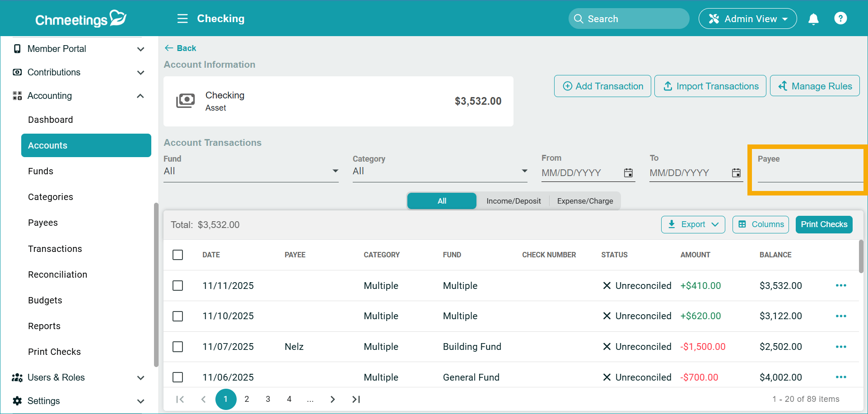Open the Columns chooser button
The image size is (868, 414).
pos(761,224)
